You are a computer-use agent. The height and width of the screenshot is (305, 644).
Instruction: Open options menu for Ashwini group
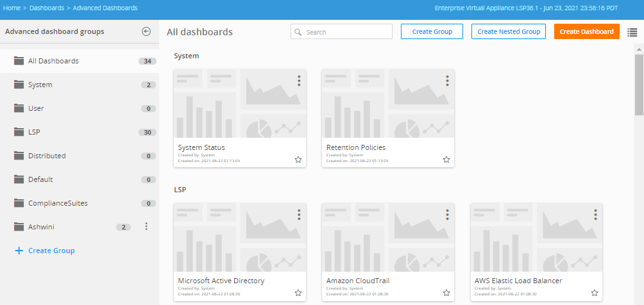[x=146, y=227]
